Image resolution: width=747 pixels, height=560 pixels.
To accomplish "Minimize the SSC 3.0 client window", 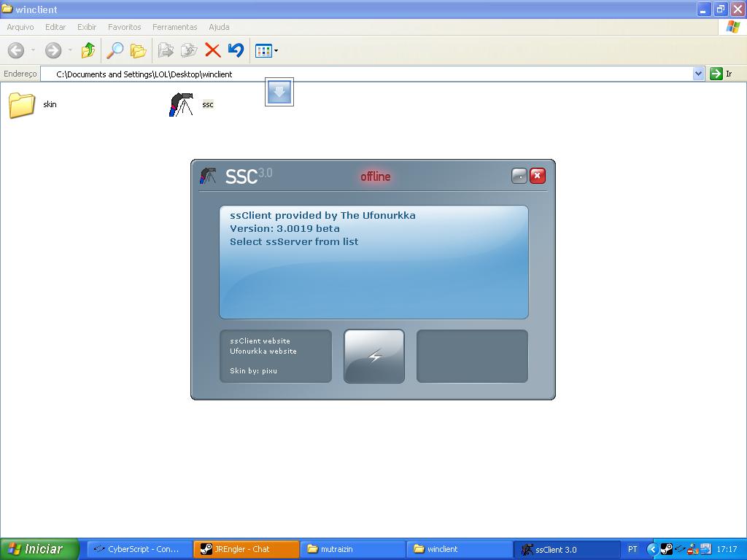I will (x=519, y=176).
